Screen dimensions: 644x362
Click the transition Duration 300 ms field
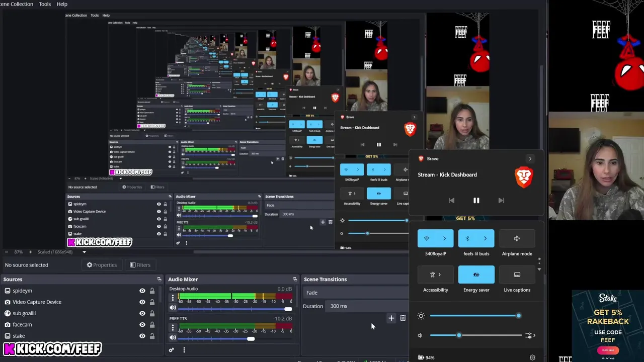tap(367, 306)
